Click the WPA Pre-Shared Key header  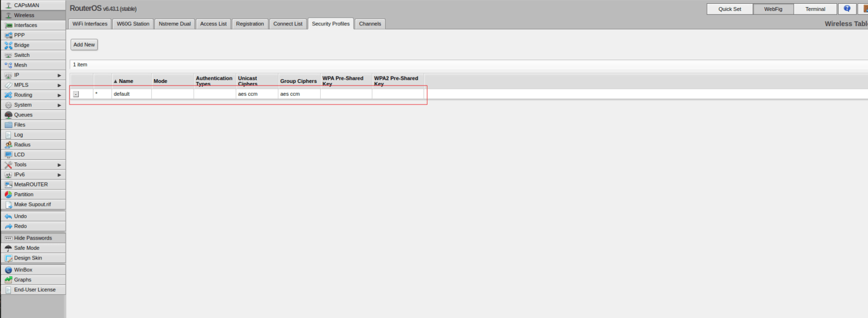pos(346,81)
